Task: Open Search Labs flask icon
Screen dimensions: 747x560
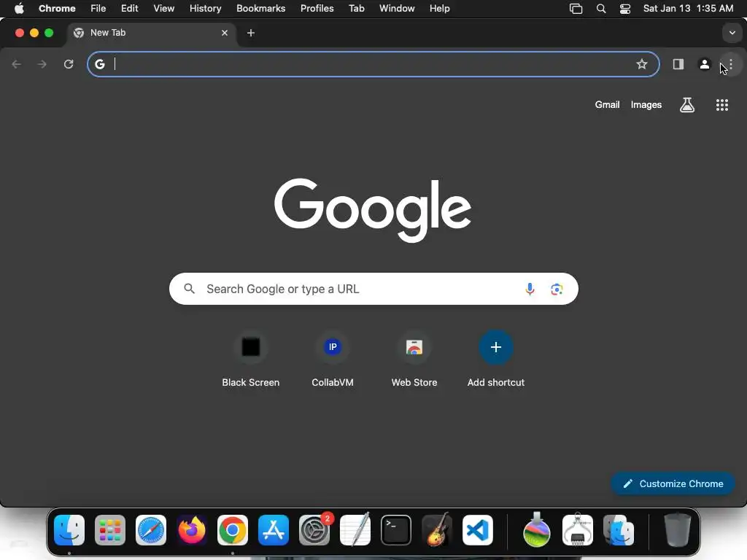Action: 687,105
